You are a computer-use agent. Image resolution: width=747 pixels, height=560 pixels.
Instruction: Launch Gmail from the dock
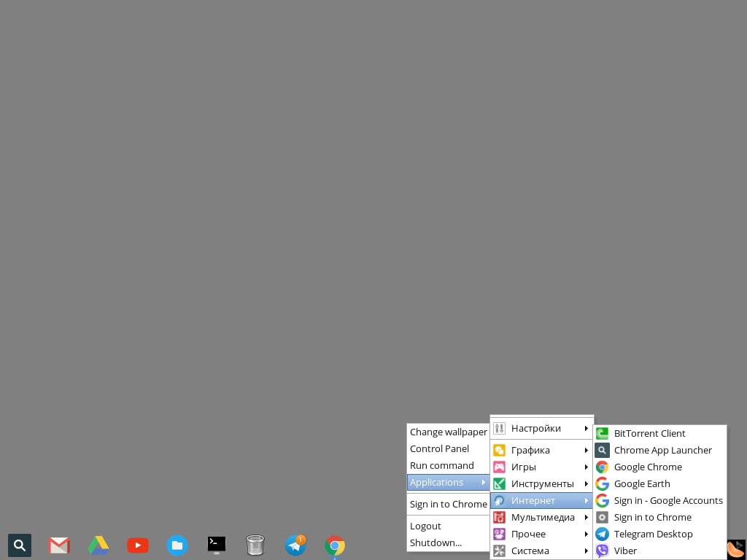point(59,545)
